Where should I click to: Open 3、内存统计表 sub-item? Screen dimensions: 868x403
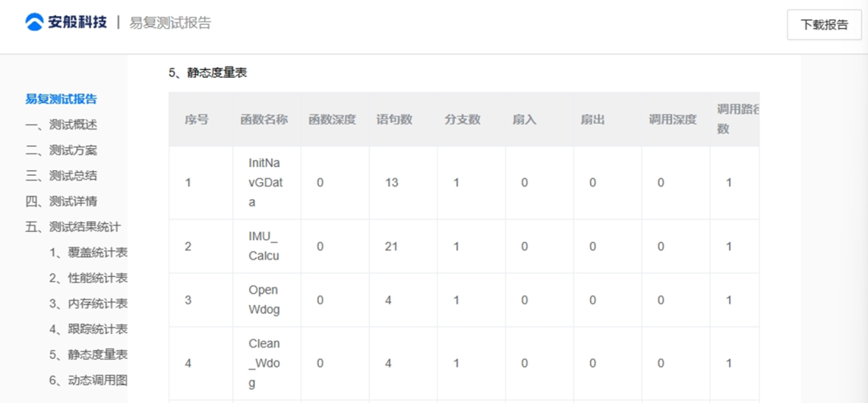coord(88,303)
